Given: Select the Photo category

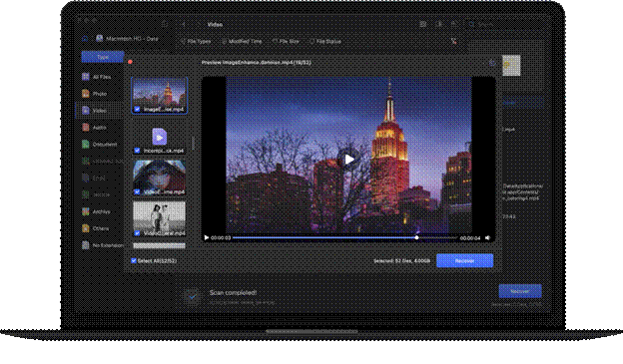Looking at the screenshot, I should 95,94.
